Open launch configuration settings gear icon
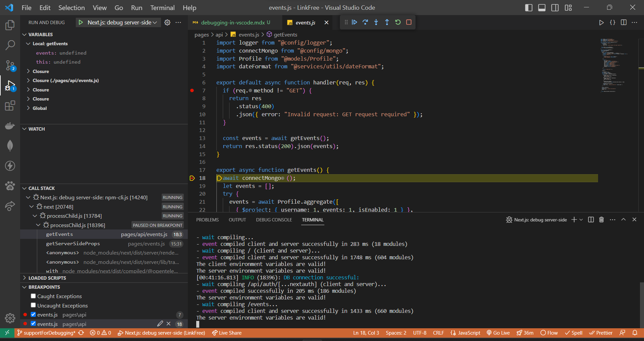This screenshot has height=341, width=644. (167, 22)
